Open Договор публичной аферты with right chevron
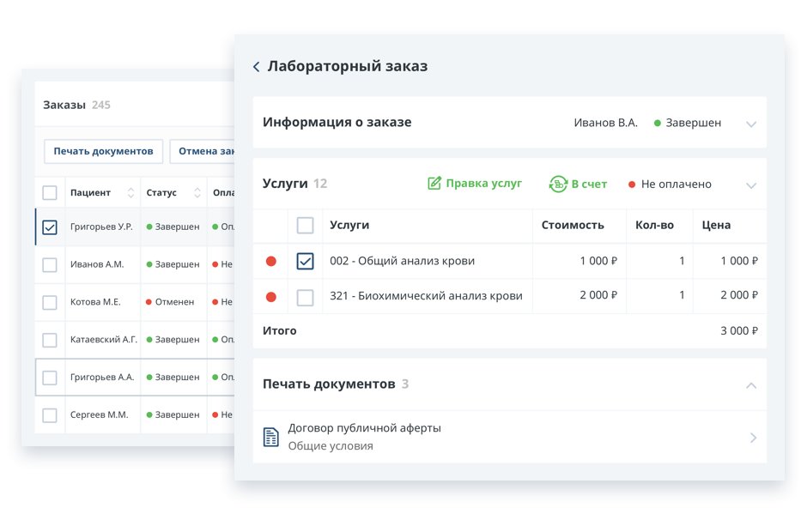The image size is (807, 532). (x=753, y=438)
